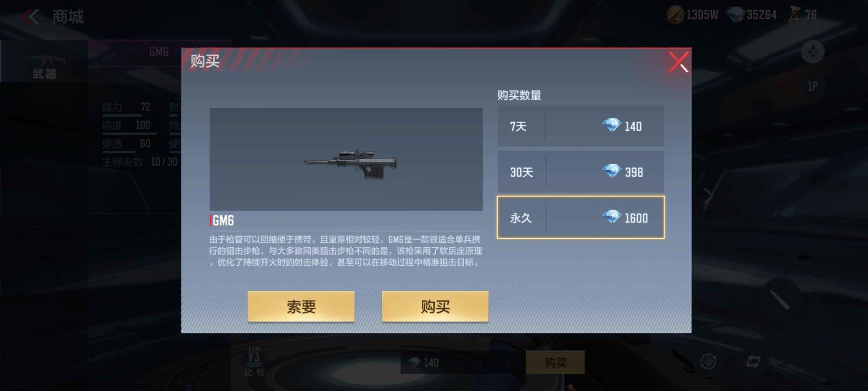Tap the rotate swap icon bottom right
Image resolution: width=868 pixels, height=391 pixels.
point(753,361)
